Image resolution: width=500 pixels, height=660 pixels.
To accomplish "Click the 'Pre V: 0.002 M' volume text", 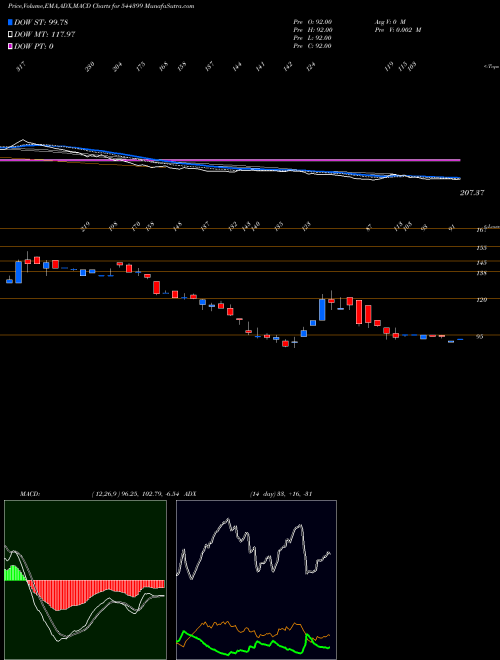I will (398, 30).
